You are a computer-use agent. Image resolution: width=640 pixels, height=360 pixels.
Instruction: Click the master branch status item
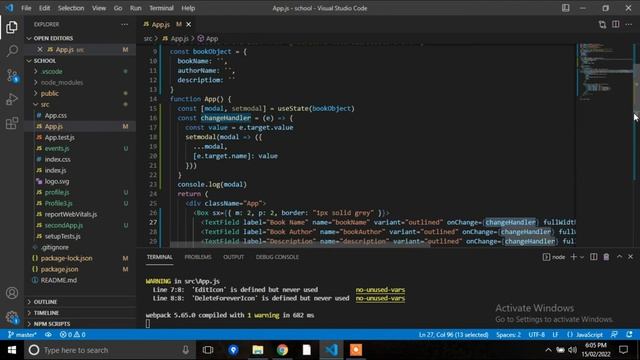click(x=22, y=335)
